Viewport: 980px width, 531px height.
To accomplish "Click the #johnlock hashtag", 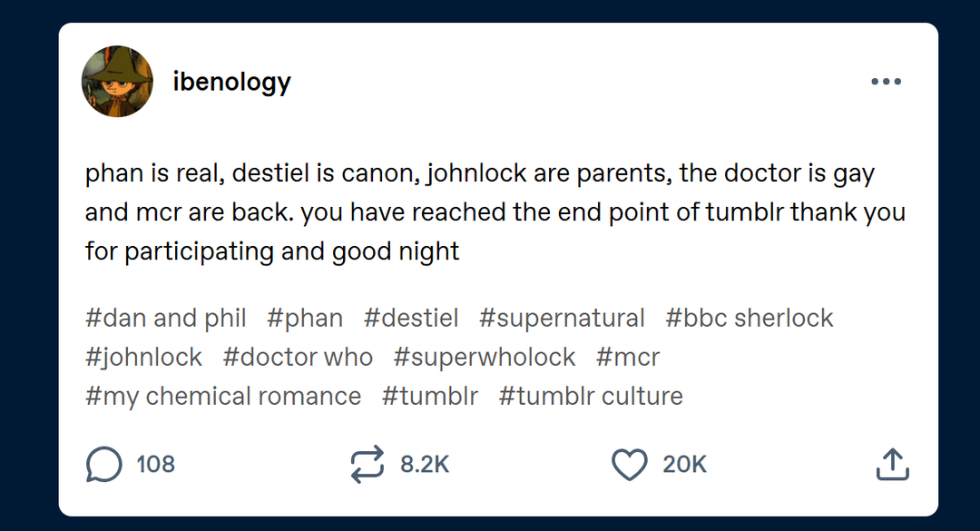I will tap(143, 358).
